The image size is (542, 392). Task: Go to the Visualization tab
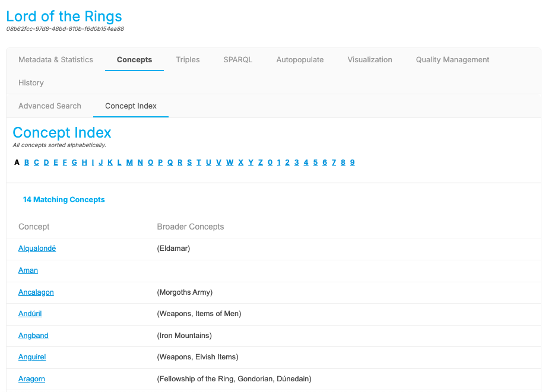click(369, 59)
